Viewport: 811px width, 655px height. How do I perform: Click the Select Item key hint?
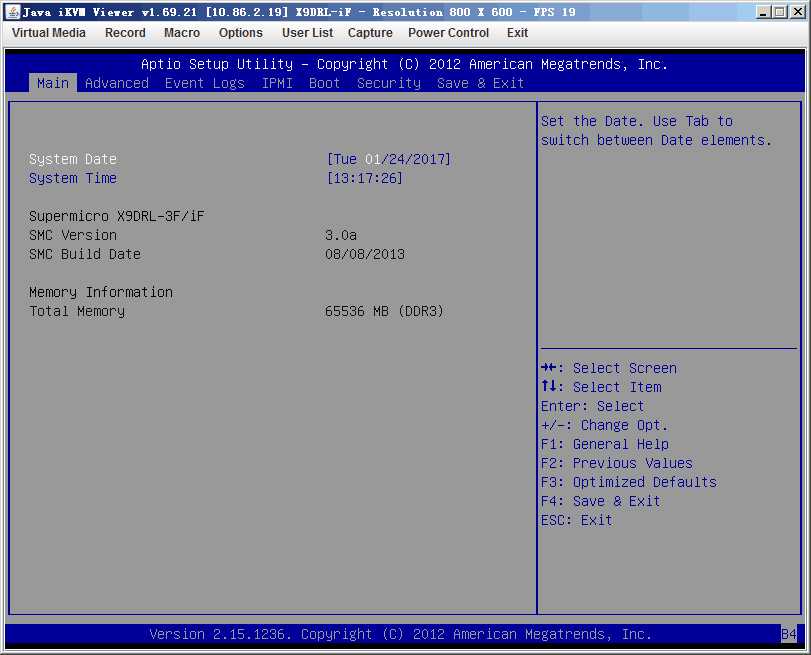(601, 388)
